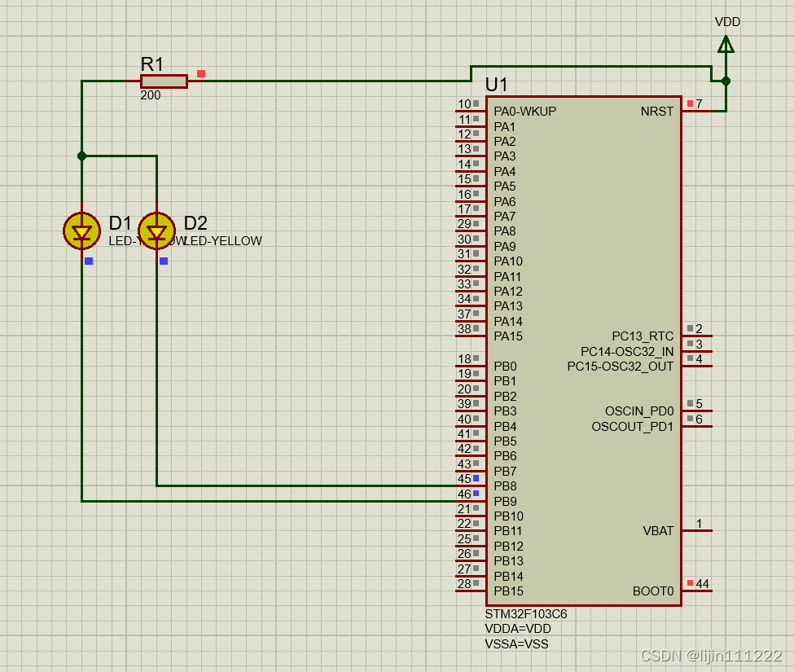Click the wire junction dot above D1
The image size is (794, 672).
click(81, 156)
